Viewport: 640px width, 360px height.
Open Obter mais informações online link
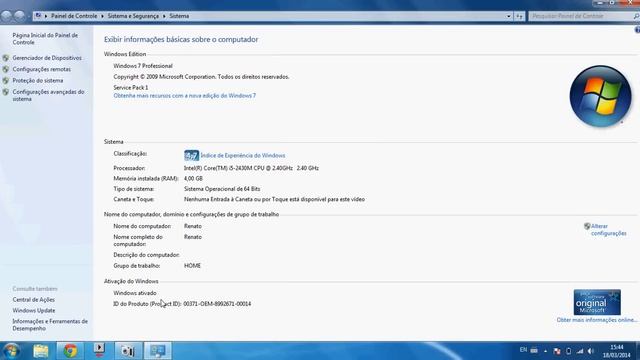(x=597, y=320)
